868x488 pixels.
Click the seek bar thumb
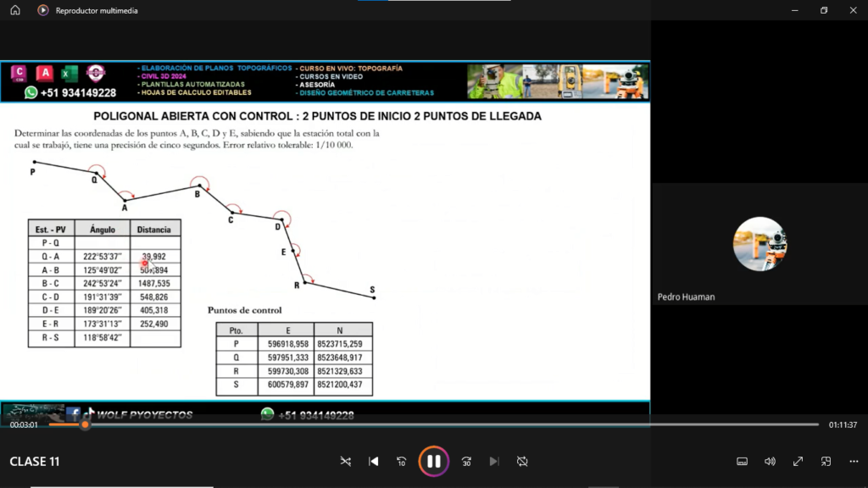click(x=85, y=424)
